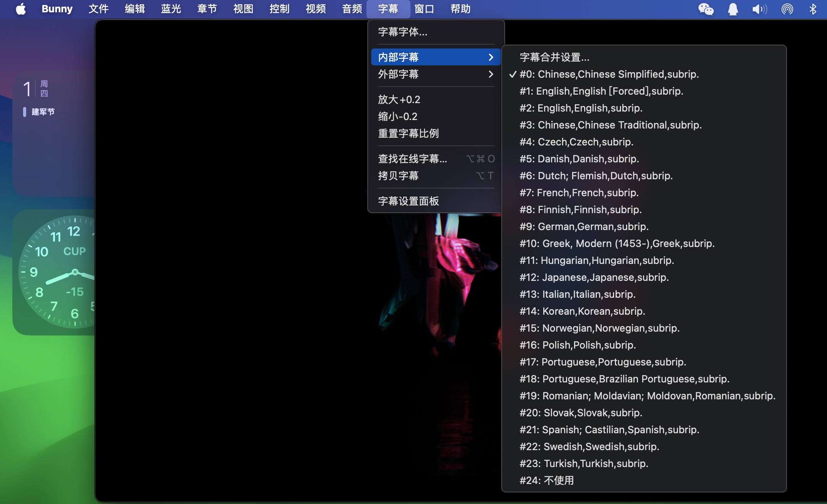The height and width of the screenshot is (504, 827).
Task: Open the 控制 menu
Action: point(280,9)
